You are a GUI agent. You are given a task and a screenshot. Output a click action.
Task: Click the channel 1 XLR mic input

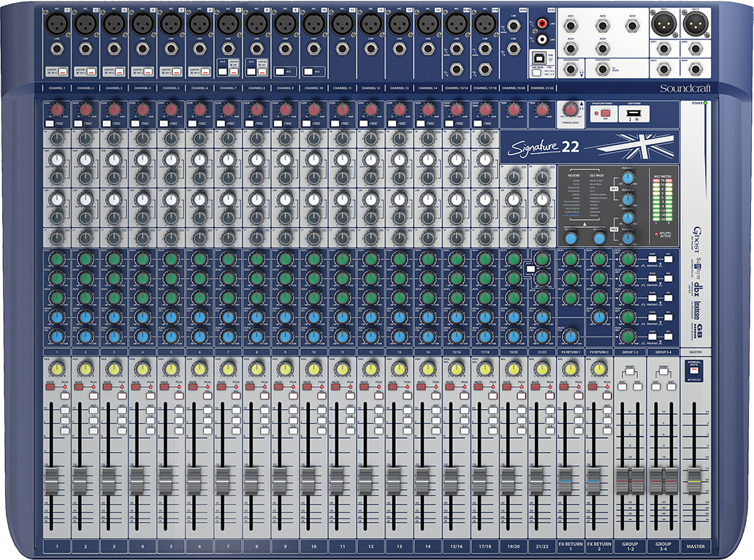pos(56,24)
